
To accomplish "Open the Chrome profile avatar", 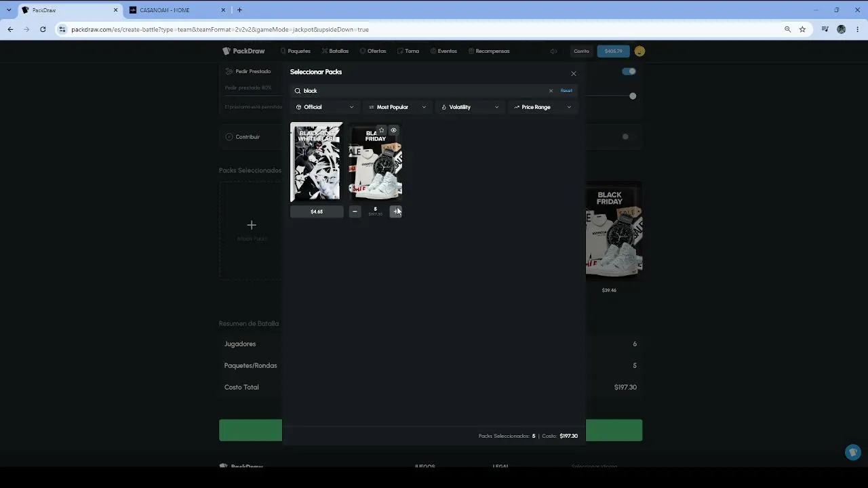I will tap(842, 29).
